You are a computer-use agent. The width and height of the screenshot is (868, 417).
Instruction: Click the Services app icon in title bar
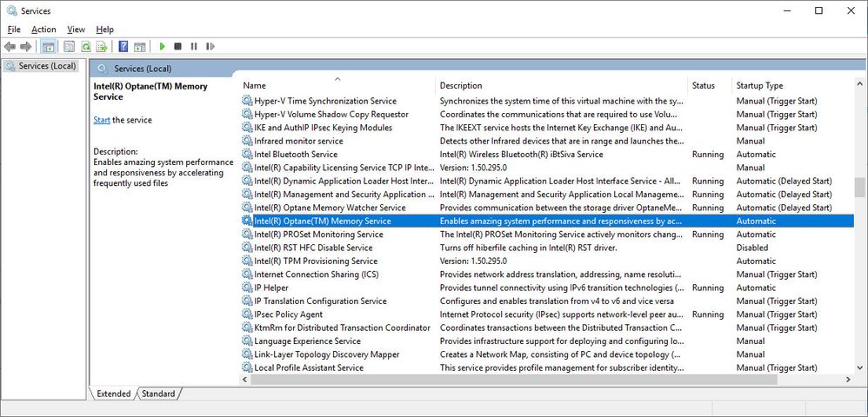point(11,10)
